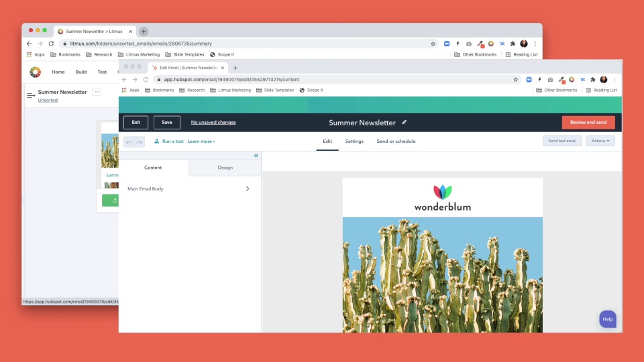Click Home in Litmus window navigation
This screenshot has width=644, height=362.
[x=58, y=72]
